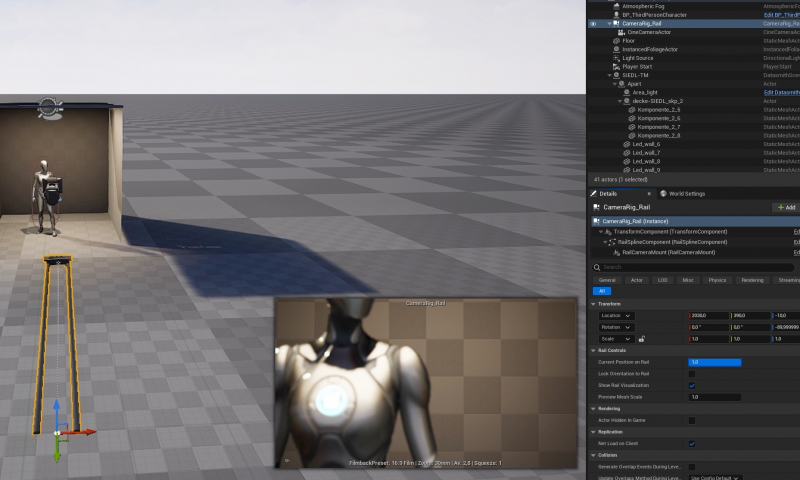Click the CineCameraActor icon in outliner
The image size is (800, 480).
tap(621, 32)
